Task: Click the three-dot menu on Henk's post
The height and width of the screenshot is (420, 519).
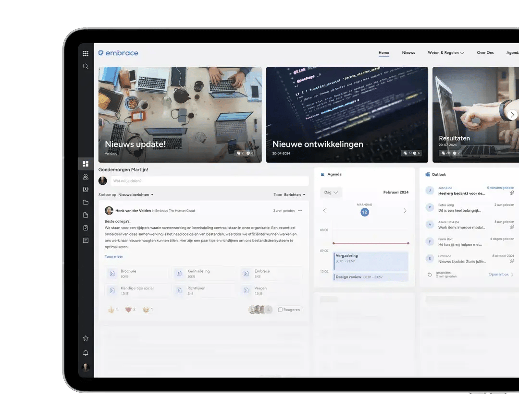Action: click(x=300, y=211)
